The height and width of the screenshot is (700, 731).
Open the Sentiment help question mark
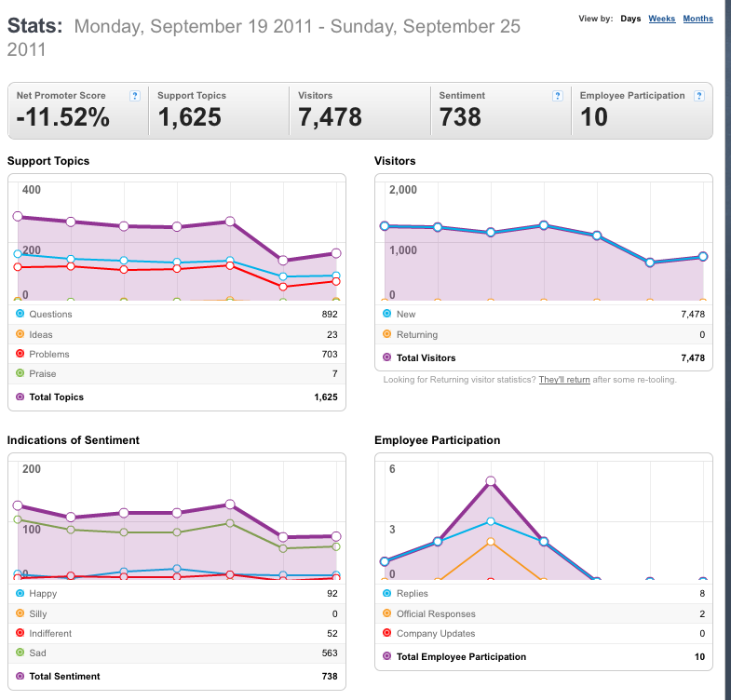tap(557, 96)
